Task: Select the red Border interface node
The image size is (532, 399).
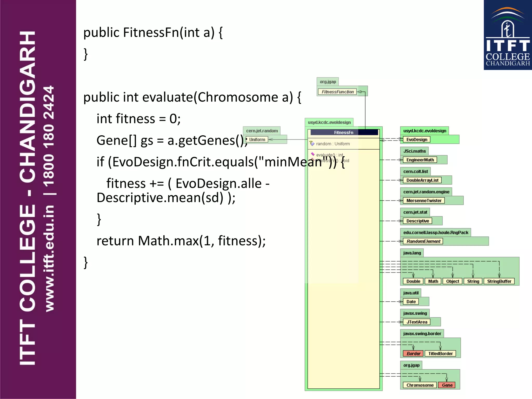Action: coord(413,354)
